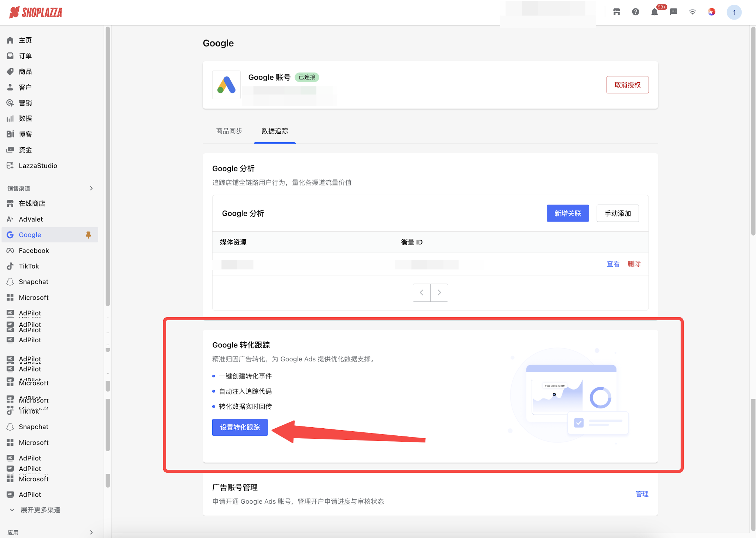
Task: Click the tag icon beside 商品
Action: click(x=10, y=71)
